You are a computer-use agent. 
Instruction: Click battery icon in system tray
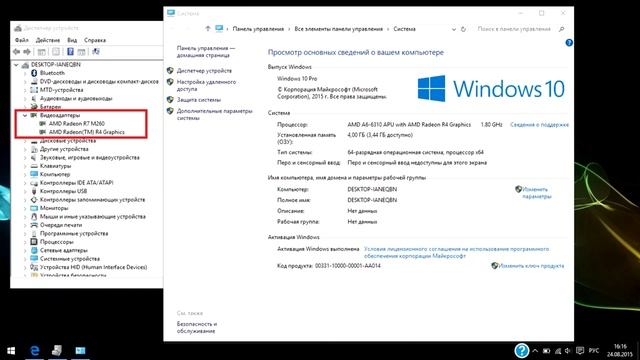(547, 351)
